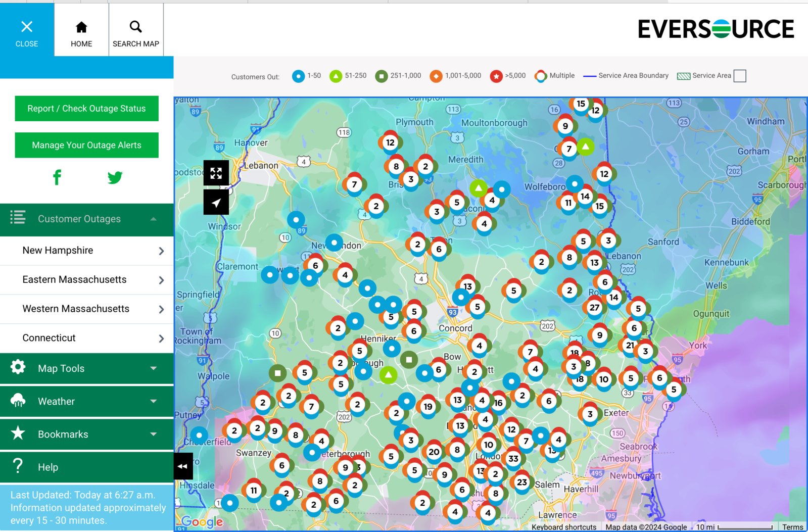Select the outage cluster labeled 33
Viewport: 808px width, 532px height.
tap(513, 458)
